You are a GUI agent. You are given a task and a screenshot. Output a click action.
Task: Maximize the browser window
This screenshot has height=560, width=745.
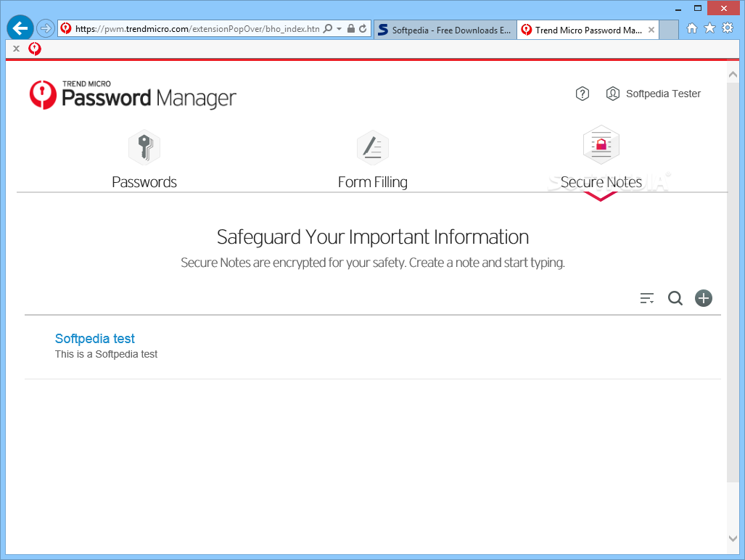(698, 8)
